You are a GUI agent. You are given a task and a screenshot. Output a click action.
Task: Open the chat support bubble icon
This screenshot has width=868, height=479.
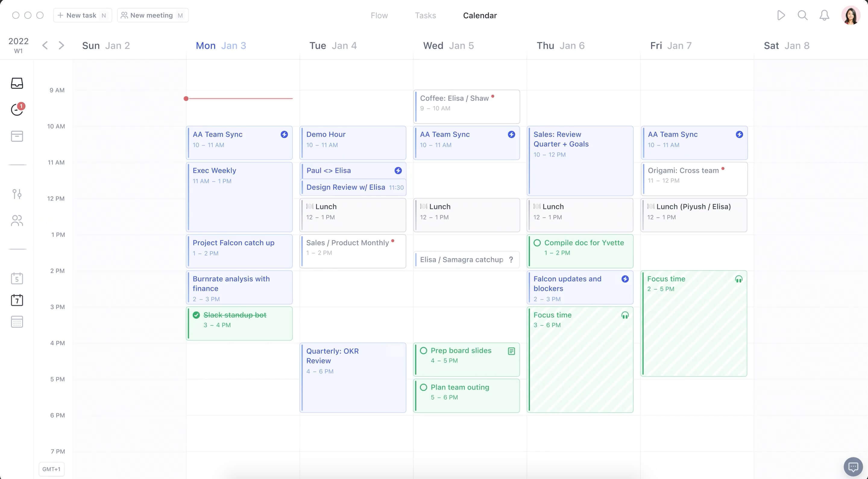(853, 467)
